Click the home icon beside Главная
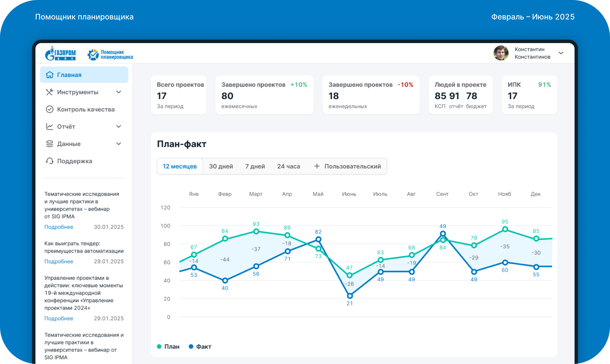 click(x=50, y=75)
